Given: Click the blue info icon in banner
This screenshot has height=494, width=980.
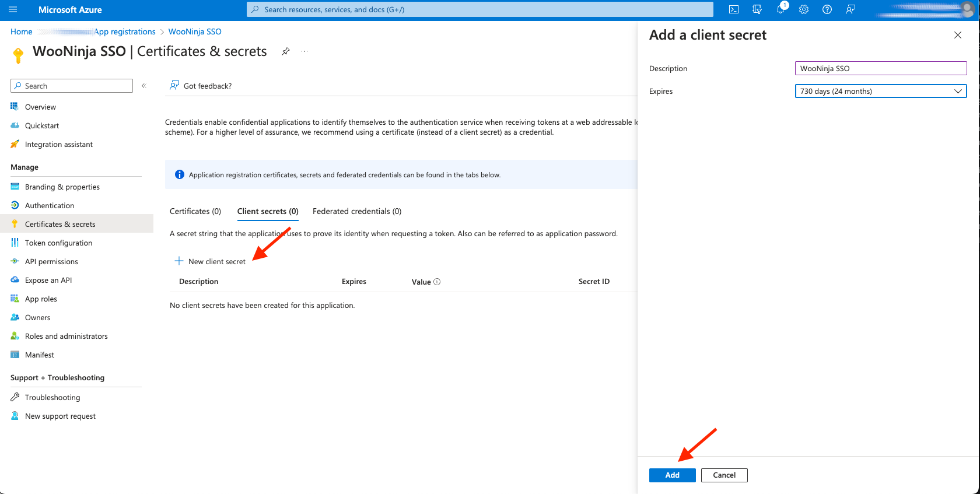Looking at the screenshot, I should 180,174.
